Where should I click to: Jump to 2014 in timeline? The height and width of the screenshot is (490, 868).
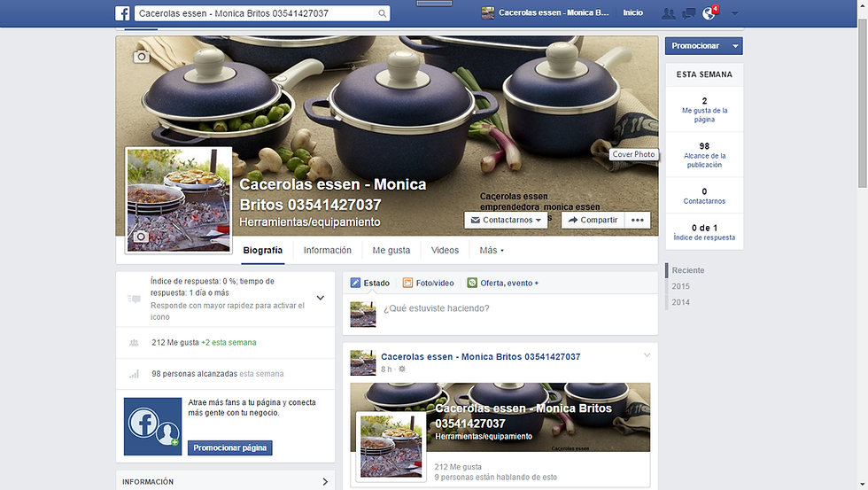click(x=680, y=302)
